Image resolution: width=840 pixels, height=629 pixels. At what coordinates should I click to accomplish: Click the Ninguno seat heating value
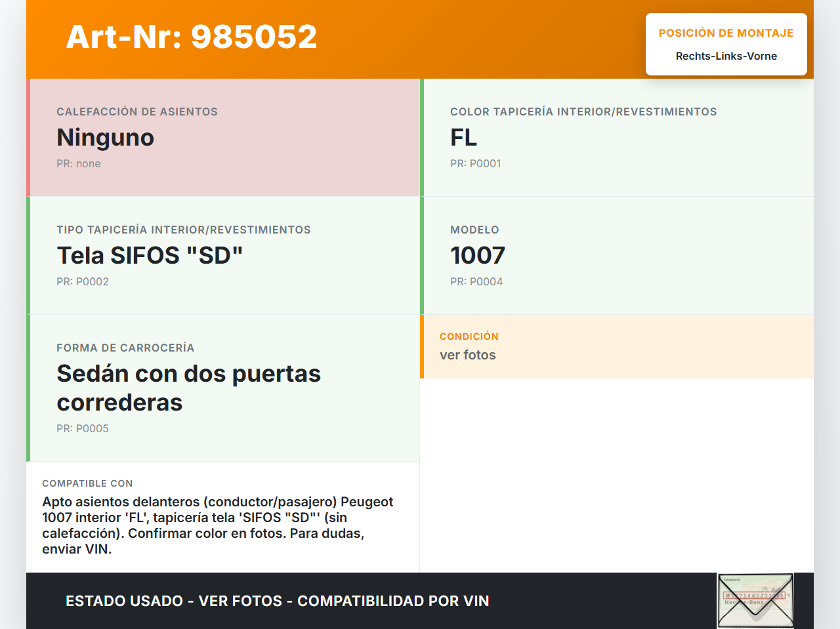[106, 138]
